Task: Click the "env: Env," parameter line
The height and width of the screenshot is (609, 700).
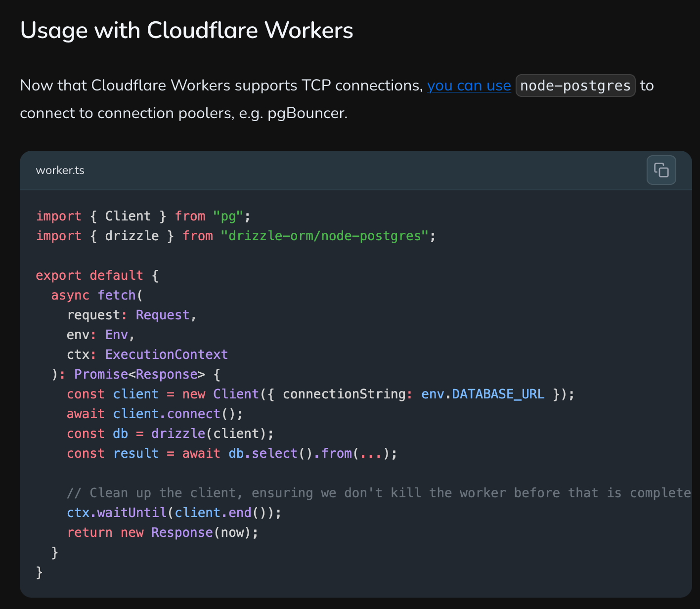Action: point(101,335)
